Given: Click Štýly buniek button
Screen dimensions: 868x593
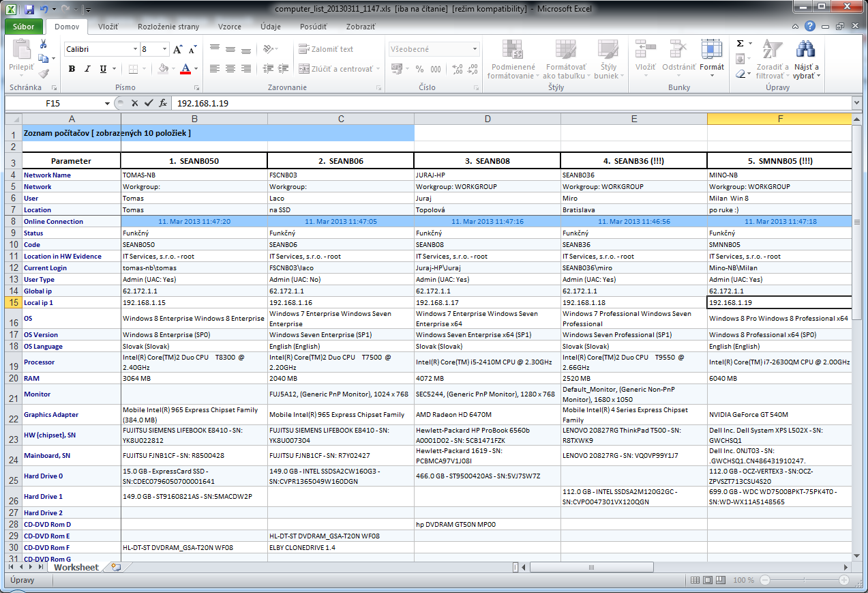Looking at the screenshot, I should coord(608,59).
